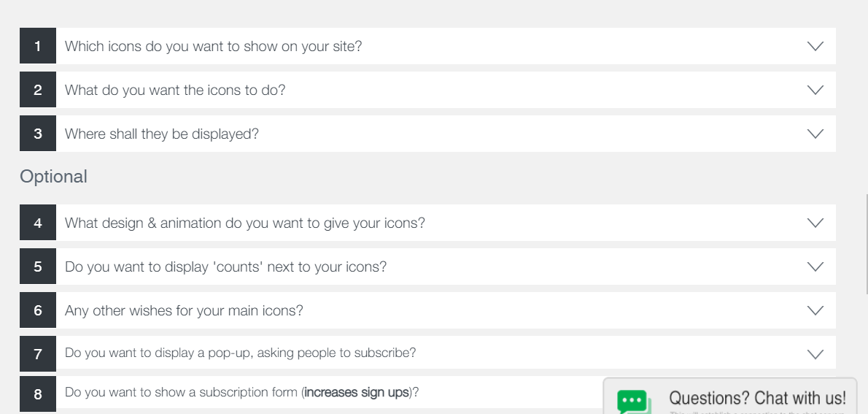
Task: Open chevron on the 'counts' question row
Action: point(815,267)
